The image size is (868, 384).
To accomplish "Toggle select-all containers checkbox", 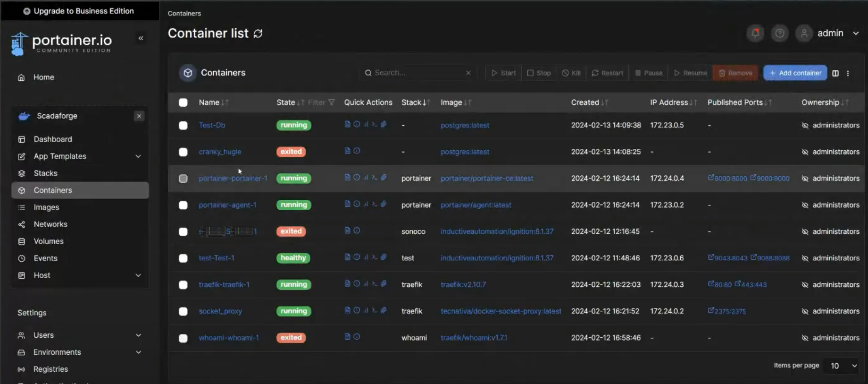I will coord(183,102).
